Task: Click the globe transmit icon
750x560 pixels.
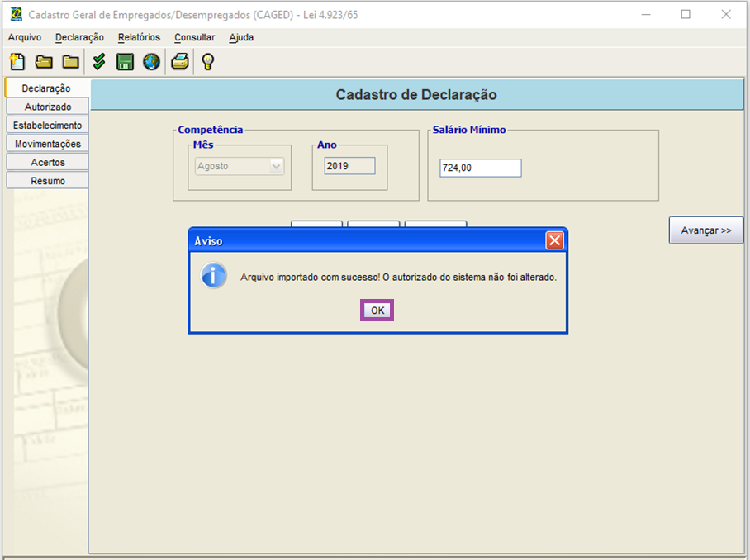Action: pyautogui.click(x=152, y=62)
